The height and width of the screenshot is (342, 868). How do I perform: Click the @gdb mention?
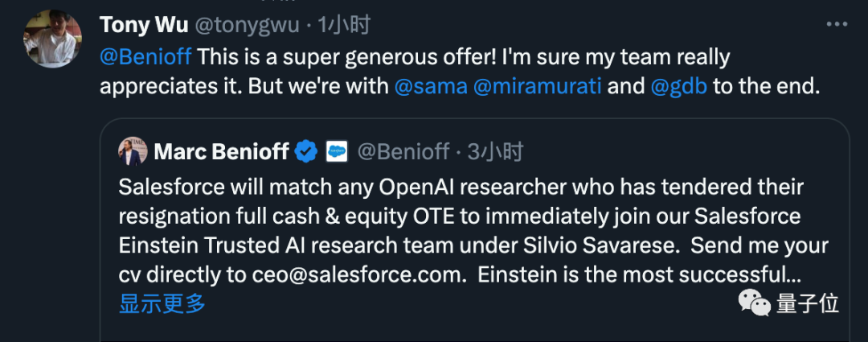(x=678, y=86)
